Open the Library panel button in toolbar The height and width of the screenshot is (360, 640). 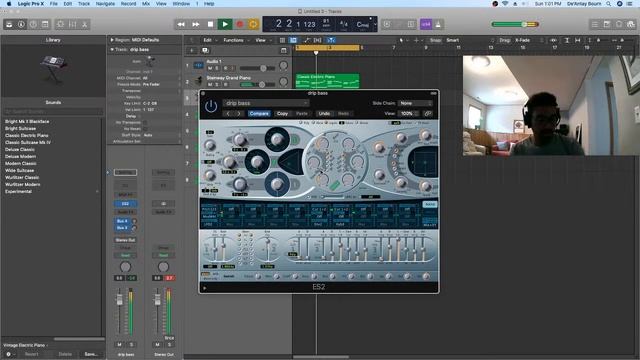pyautogui.click(x=9, y=24)
